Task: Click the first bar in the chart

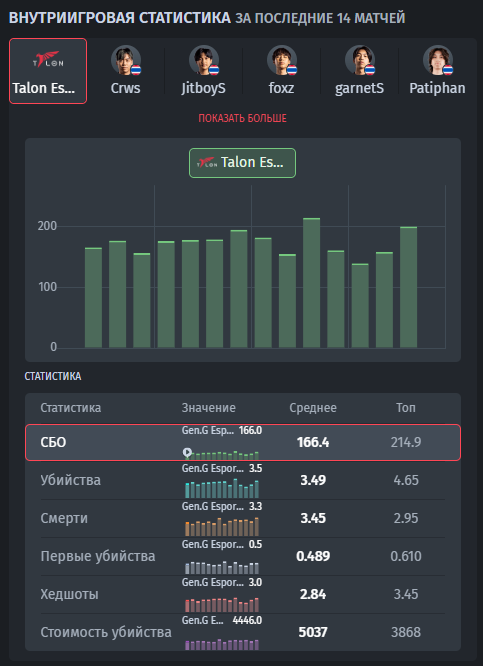Action: pyautogui.click(x=93, y=298)
